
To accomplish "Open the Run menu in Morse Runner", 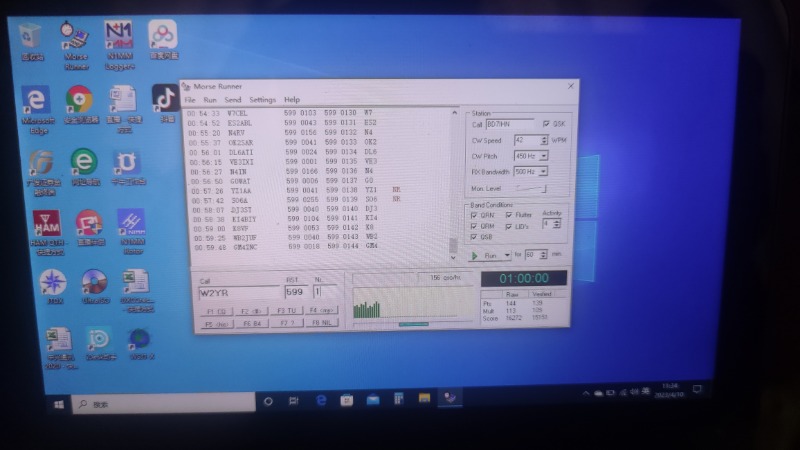I will [x=210, y=100].
